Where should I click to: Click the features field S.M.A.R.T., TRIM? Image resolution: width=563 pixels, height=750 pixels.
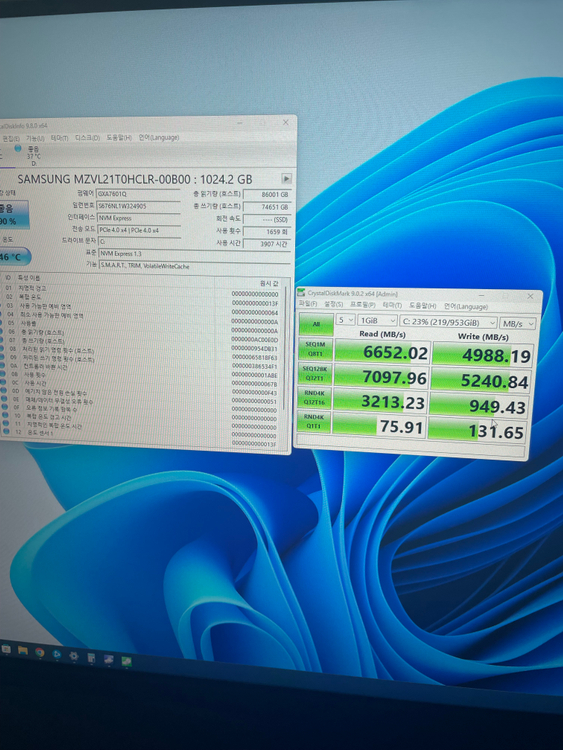tap(195, 266)
